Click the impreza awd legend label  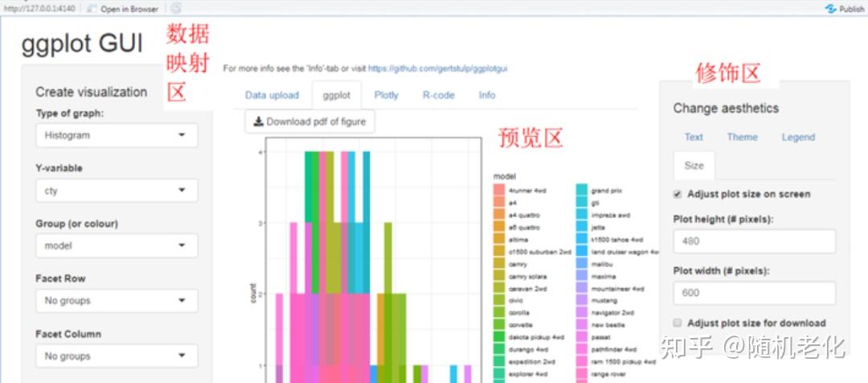[611, 215]
